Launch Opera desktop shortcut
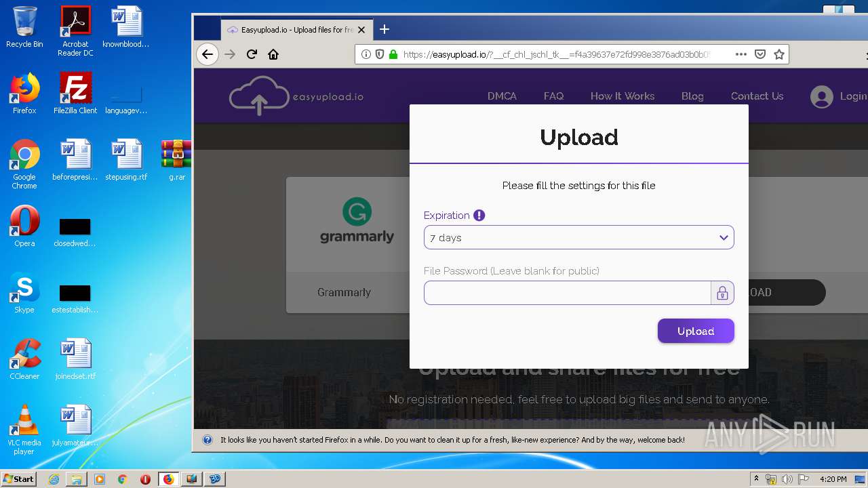 click(x=24, y=226)
